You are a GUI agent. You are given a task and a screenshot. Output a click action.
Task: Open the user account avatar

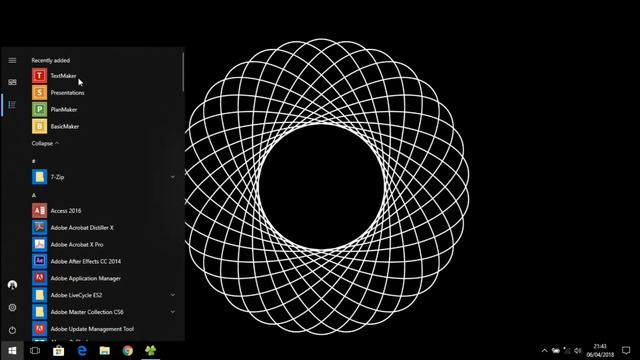coord(12,284)
